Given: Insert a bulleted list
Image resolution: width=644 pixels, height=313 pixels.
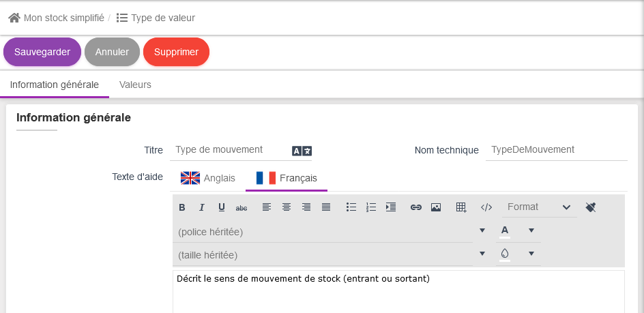Looking at the screenshot, I should 351,207.
